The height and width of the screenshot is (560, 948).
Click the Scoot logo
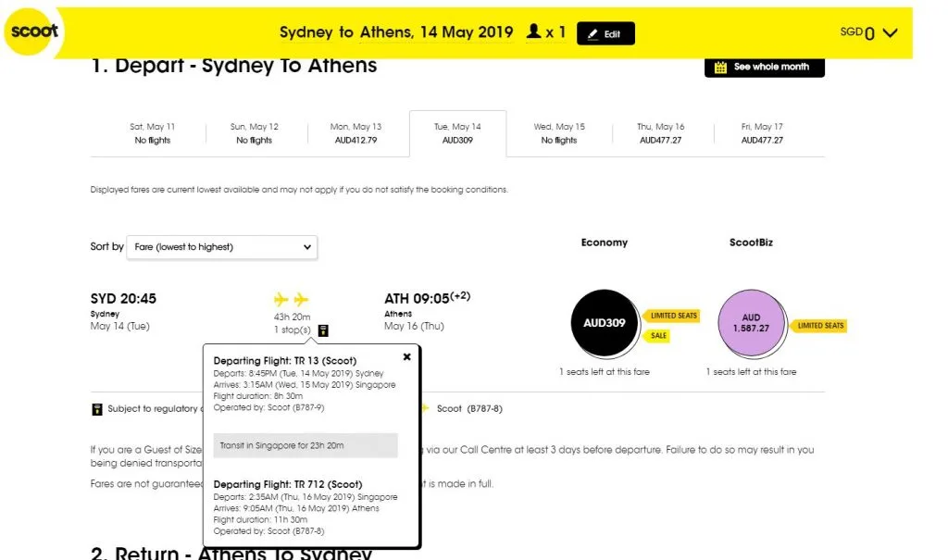click(x=34, y=31)
